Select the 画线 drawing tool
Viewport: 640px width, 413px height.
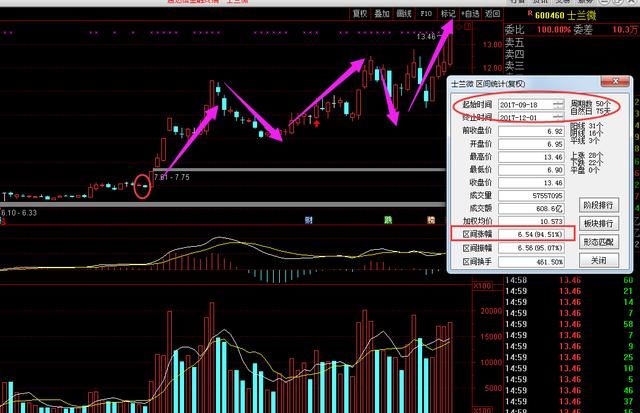coord(404,14)
